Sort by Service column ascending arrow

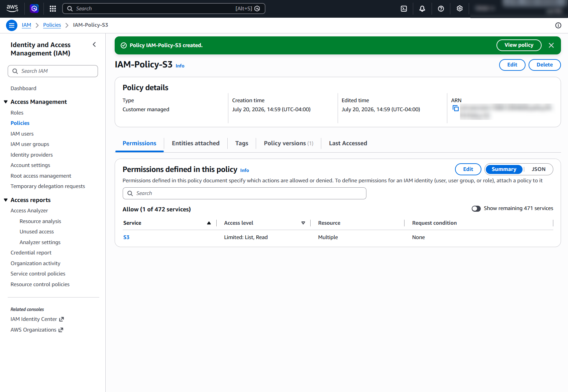(209, 223)
